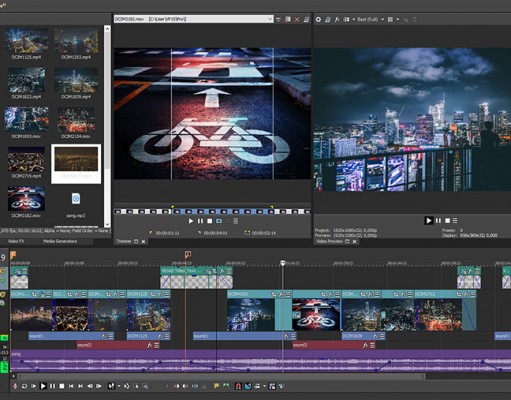Select the song.mp3 audio file
Screen dimensions: 511x400
click(76, 204)
